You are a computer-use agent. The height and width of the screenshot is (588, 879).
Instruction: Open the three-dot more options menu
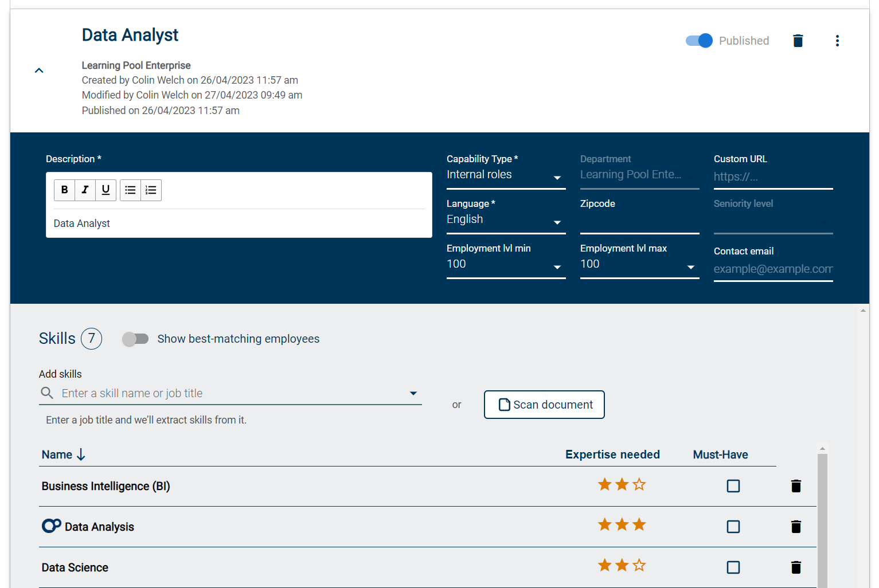tap(837, 41)
